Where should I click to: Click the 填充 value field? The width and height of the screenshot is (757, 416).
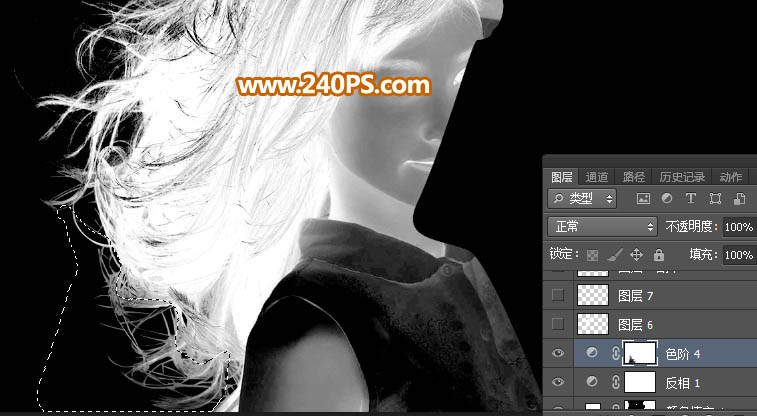740,254
